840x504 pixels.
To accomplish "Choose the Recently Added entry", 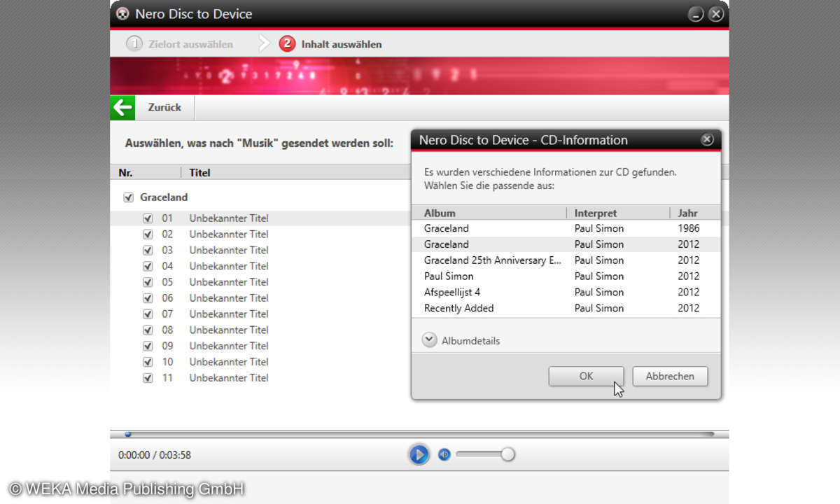I will 566,308.
